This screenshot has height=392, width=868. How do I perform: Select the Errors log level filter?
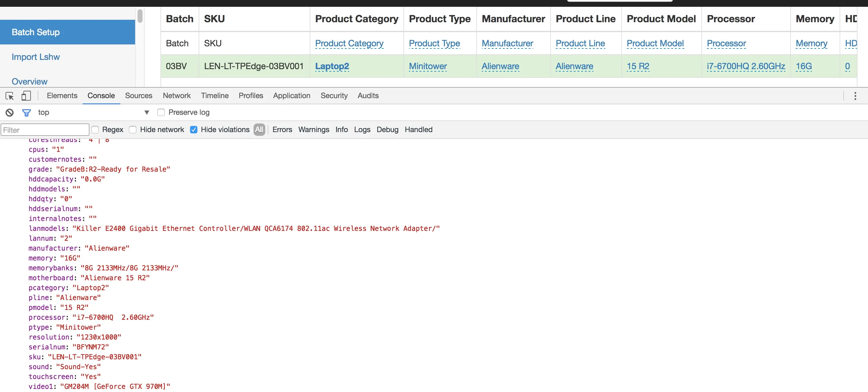pyautogui.click(x=282, y=130)
